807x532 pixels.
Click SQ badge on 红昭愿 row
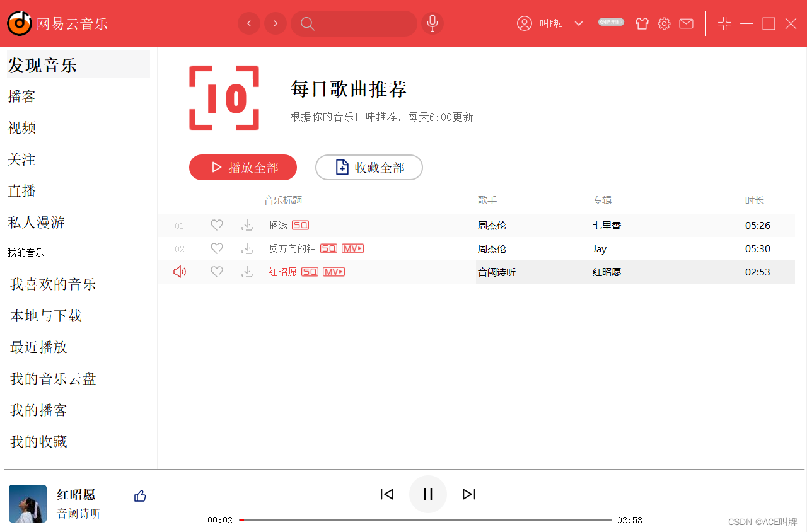pyautogui.click(x=310, y=272)
